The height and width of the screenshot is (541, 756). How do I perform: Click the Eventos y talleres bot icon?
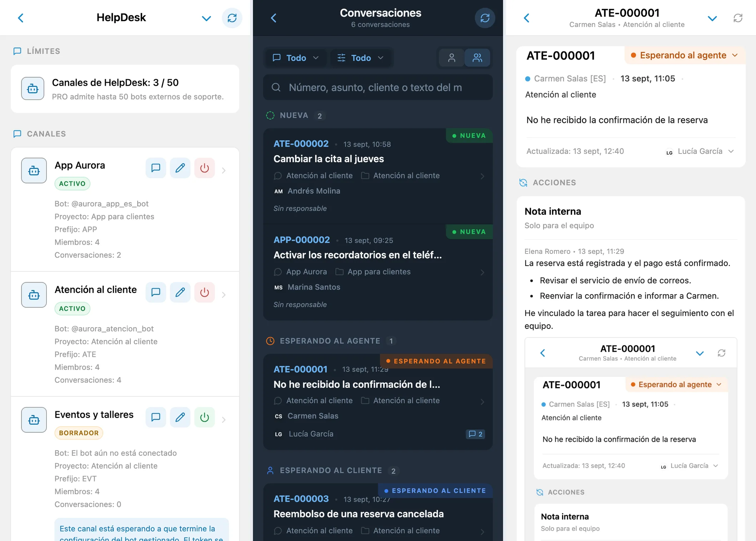coord(34,420)
